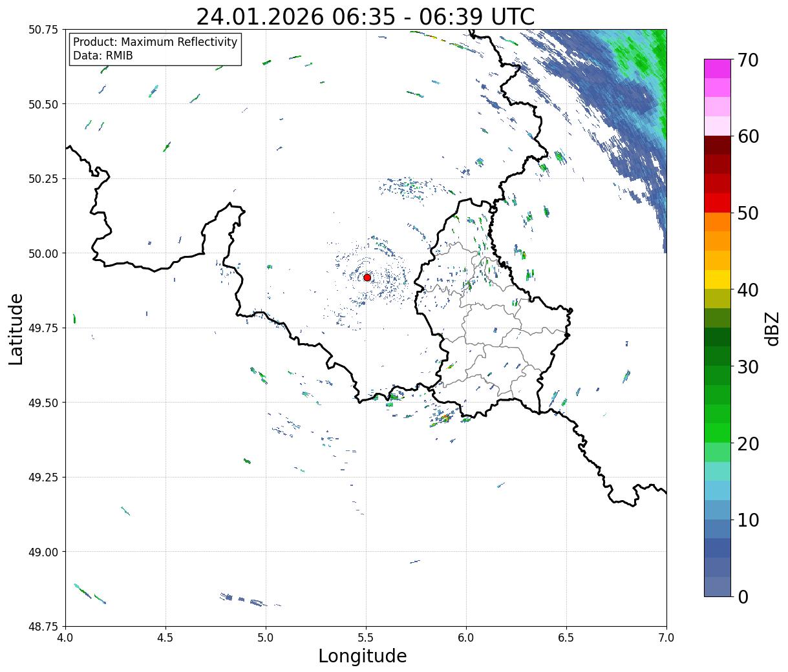This screenshot has width=788, height=672.
Task: Click the longitude tick label 5.0
Action: pyautogui.click(x=266, y=638)
